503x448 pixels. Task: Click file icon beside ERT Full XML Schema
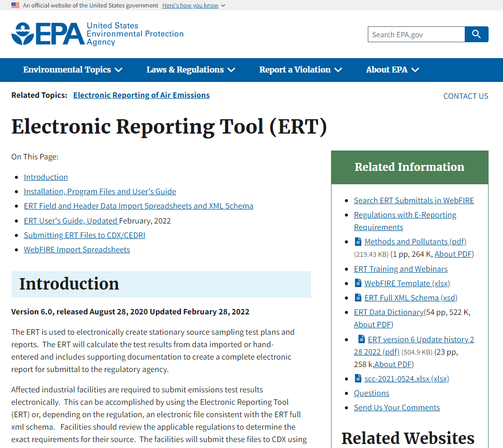click(358, 298)
